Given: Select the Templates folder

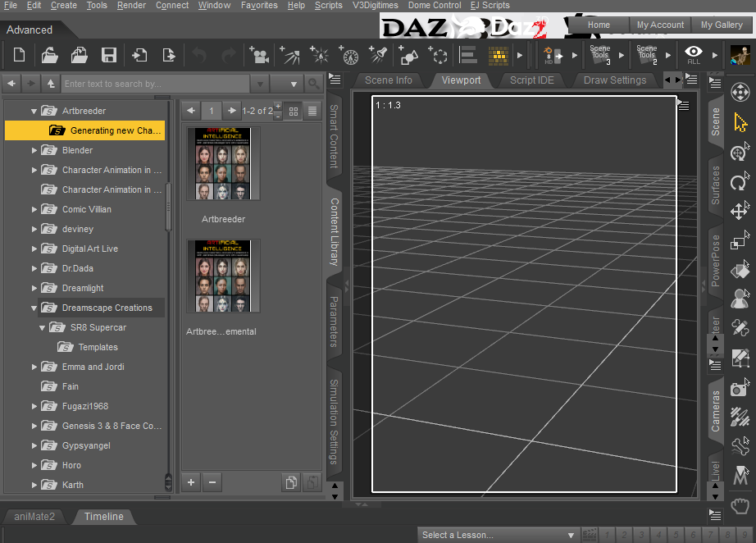Looking at the screenshot, I should click(x=98, y=347).
